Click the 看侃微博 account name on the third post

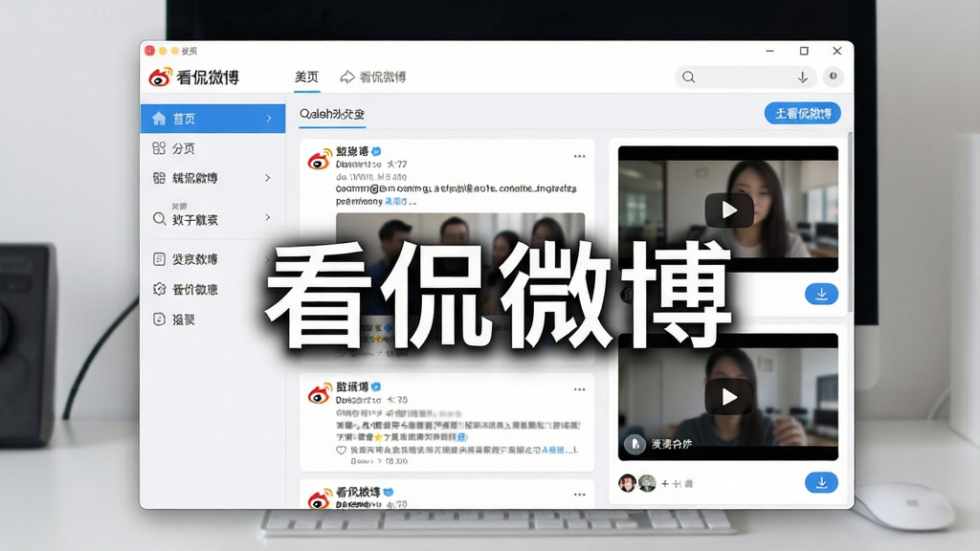(x=358, y=493)
